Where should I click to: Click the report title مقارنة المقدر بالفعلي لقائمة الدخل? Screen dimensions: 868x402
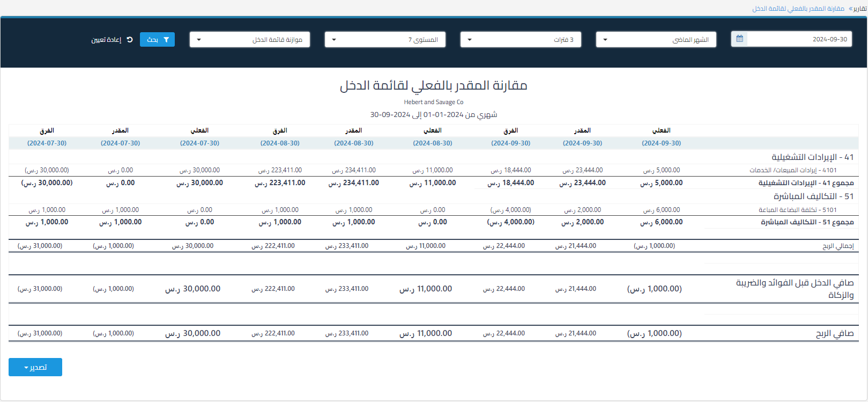coord(433,86)
